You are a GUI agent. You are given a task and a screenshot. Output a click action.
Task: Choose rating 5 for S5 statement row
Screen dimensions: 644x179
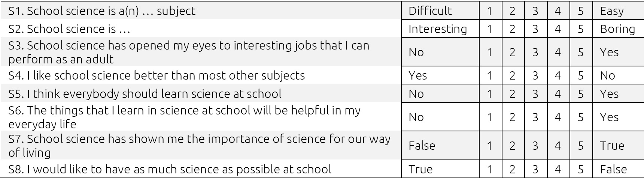581,94
